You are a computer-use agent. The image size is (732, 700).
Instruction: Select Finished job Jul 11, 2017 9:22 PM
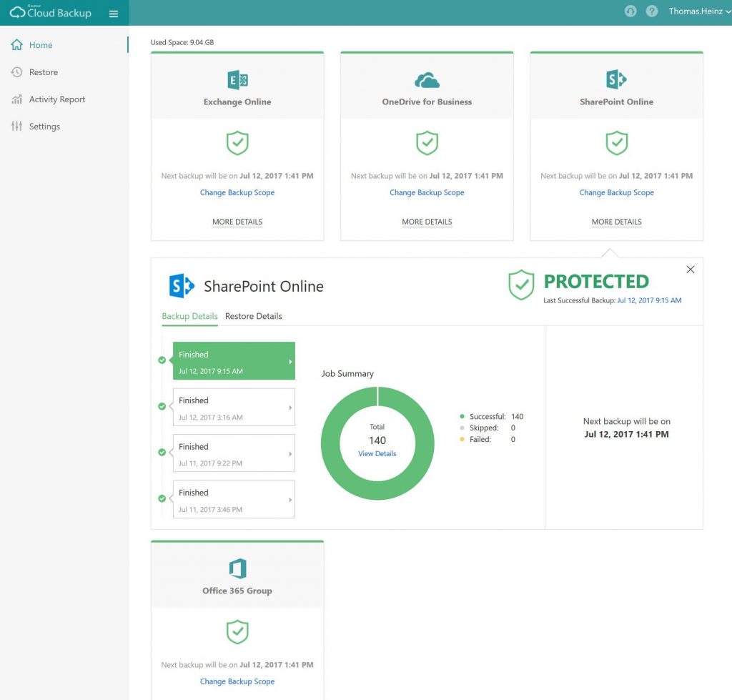[x=234, y=453]
